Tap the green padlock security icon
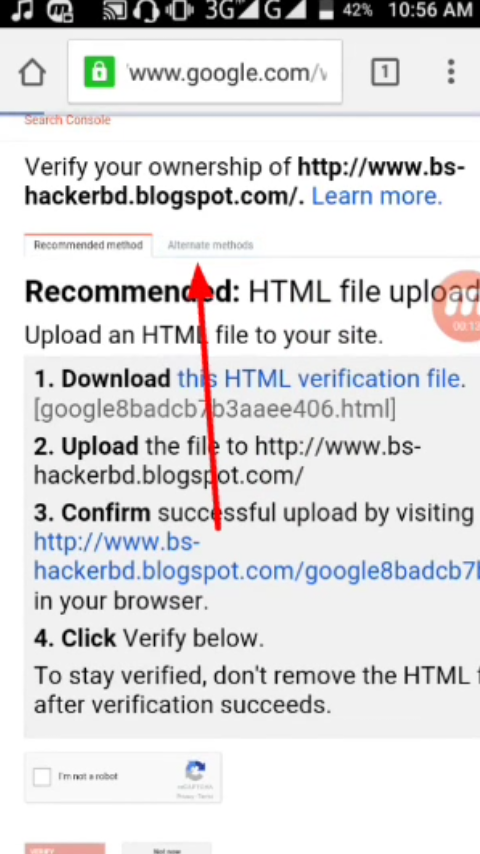The image size is (480, 854). coord(99,72)
